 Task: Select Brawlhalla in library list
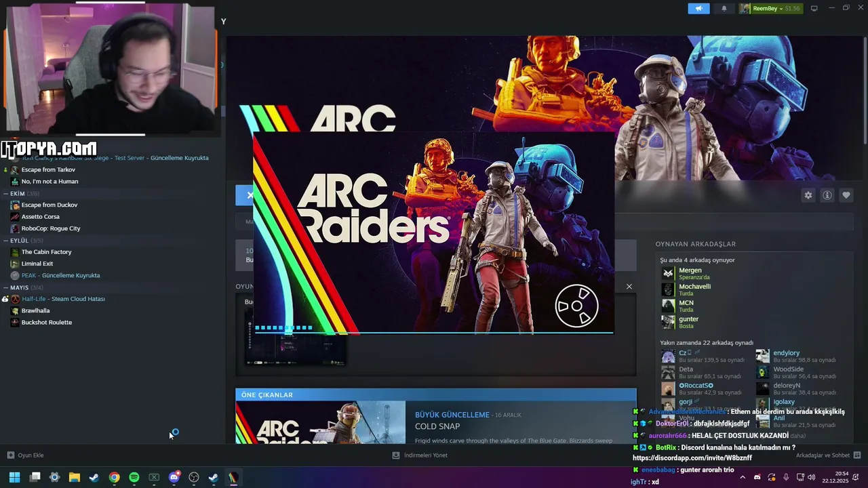tap(36, 310)
